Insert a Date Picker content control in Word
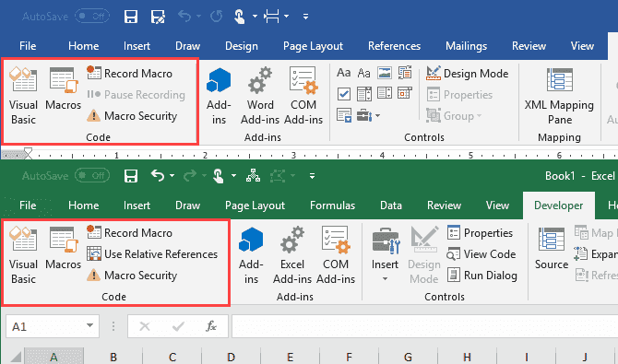 [x=405, y=93]
